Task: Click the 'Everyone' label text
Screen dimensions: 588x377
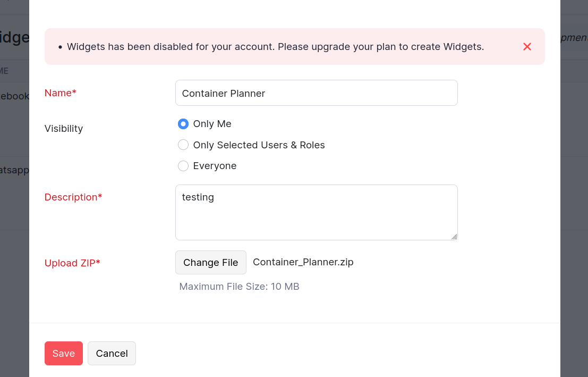Action: 215,166
